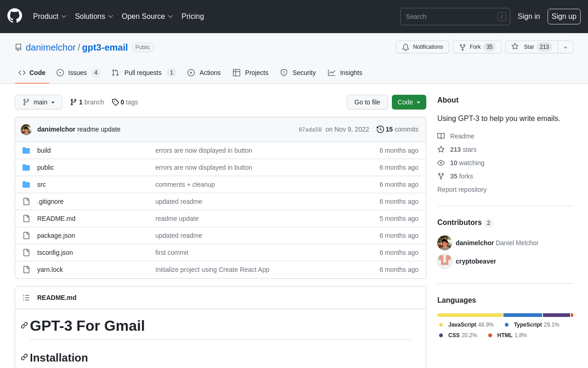Open the cryptobeaver contributor name link
The height and width of the screenshot is (368, 588).
pos(476,261)
